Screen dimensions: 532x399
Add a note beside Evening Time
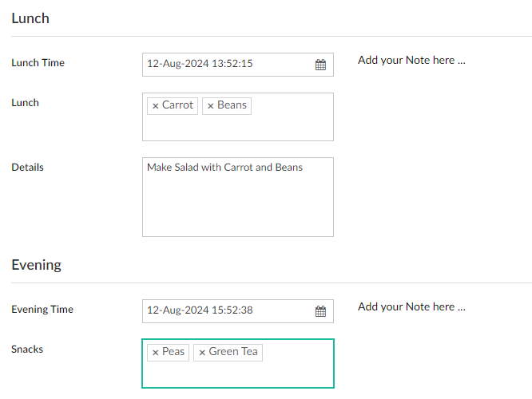pos(411,307)
